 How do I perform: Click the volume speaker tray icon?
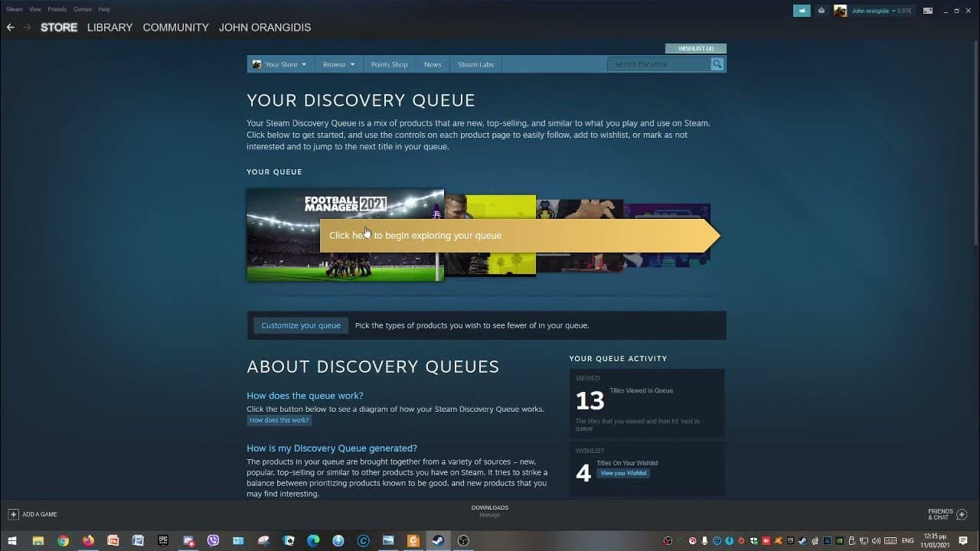(x=875, y=541)
